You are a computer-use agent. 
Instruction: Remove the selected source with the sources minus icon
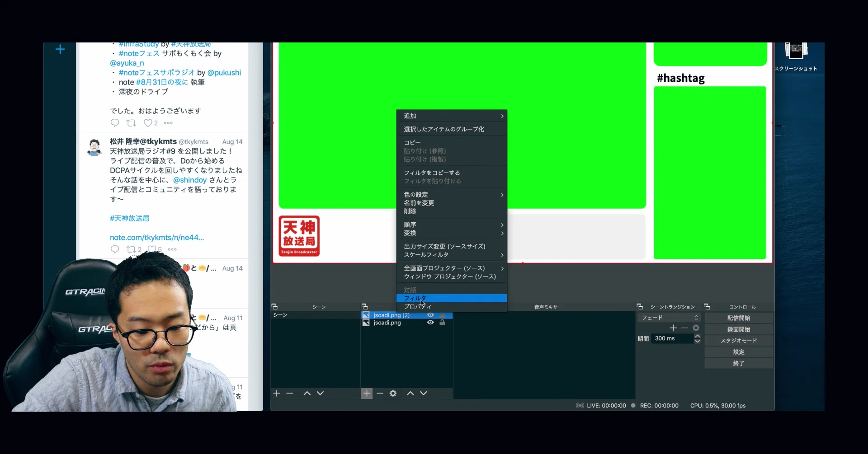(x=380, y=393)
